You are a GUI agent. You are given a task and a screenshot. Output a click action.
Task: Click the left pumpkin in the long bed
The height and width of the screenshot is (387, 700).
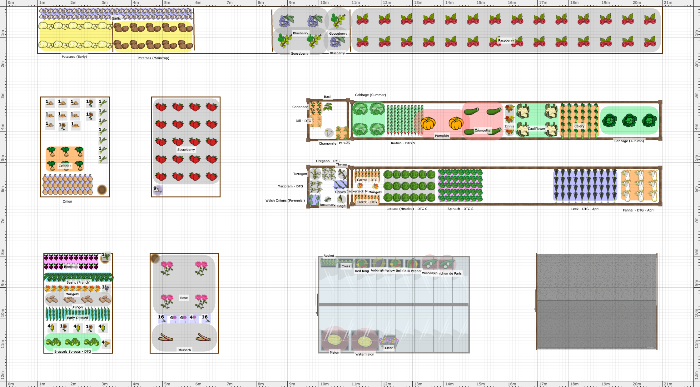pyautogui.click(x=428, y=123)
